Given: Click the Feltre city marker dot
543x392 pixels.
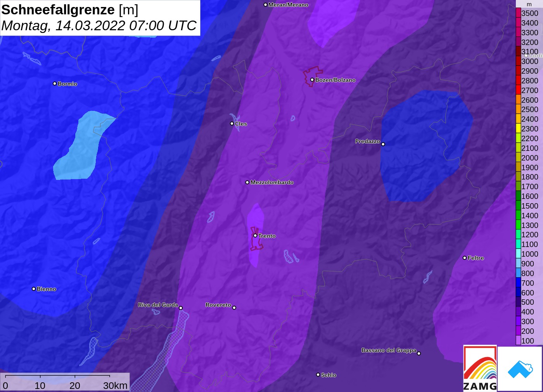Looking at the screenshot, I should point(465,258).
